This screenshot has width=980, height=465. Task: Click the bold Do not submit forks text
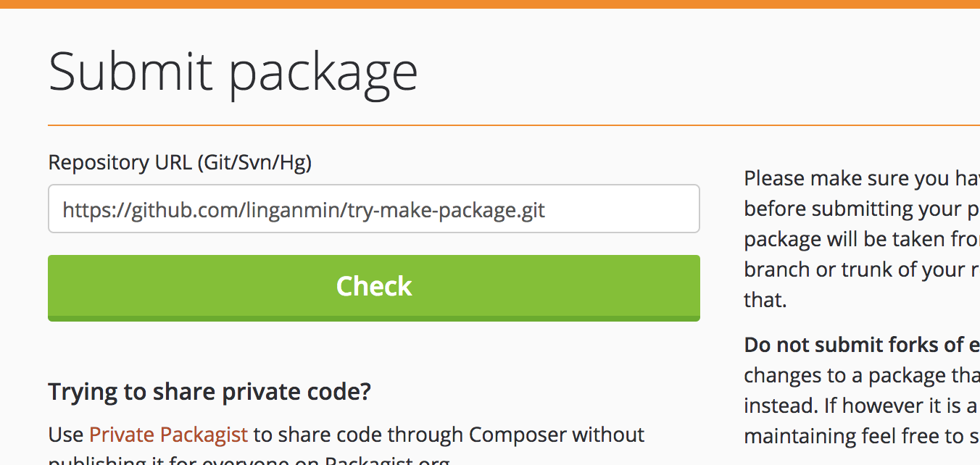pos(862,345)
